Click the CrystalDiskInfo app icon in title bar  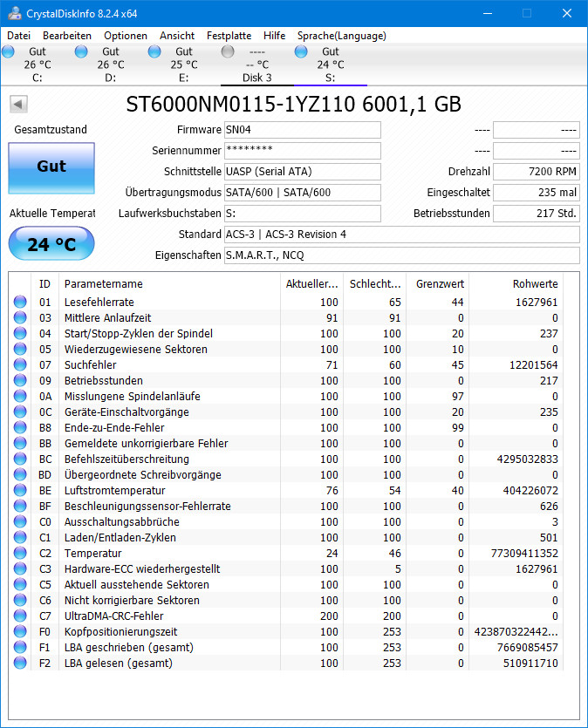point(15,13)
